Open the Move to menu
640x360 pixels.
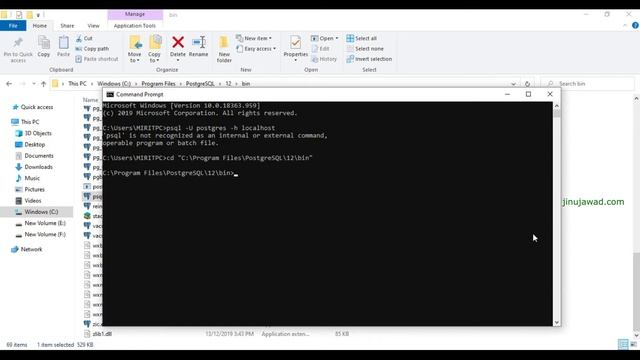pyautogui.click(x=135, y=49)
